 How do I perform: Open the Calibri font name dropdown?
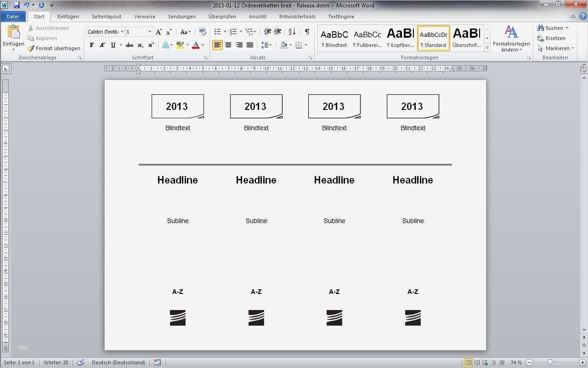pos(122,32)
